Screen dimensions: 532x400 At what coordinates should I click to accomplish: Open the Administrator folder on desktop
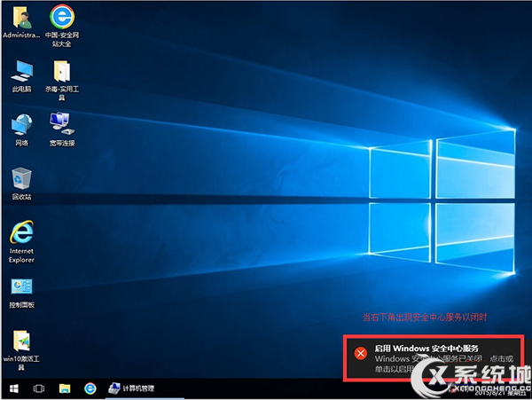point(21,18)
